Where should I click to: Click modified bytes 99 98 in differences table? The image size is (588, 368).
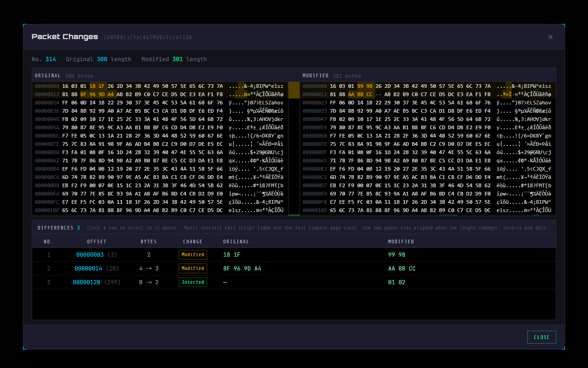pyautogui.click(x=397, y=254)
